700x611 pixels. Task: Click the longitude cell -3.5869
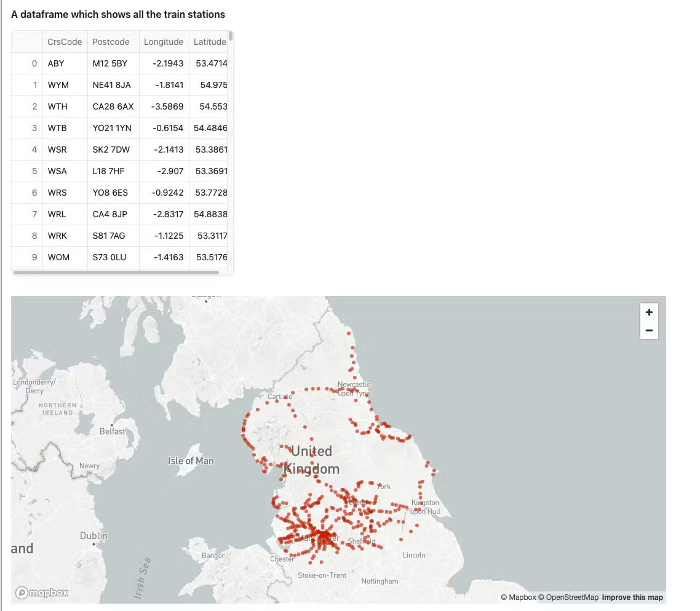[x=167, y=106]
